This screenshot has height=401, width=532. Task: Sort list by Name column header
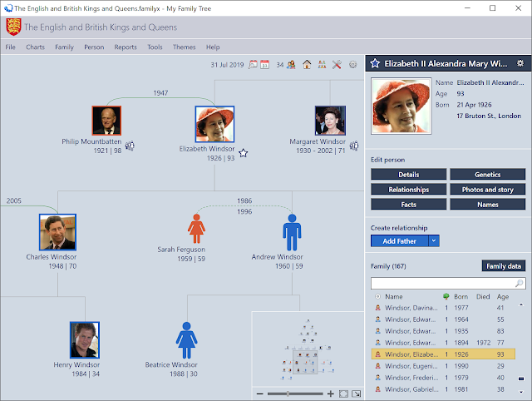pyautogui.click(x=393, y=296)
